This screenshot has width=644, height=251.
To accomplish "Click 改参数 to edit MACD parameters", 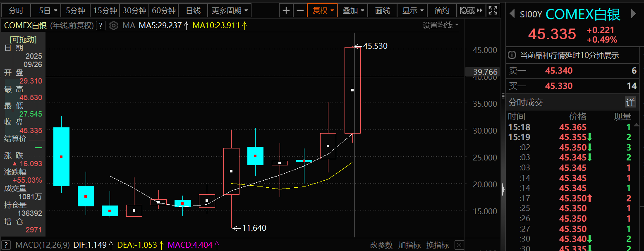I will coord(381,245).
